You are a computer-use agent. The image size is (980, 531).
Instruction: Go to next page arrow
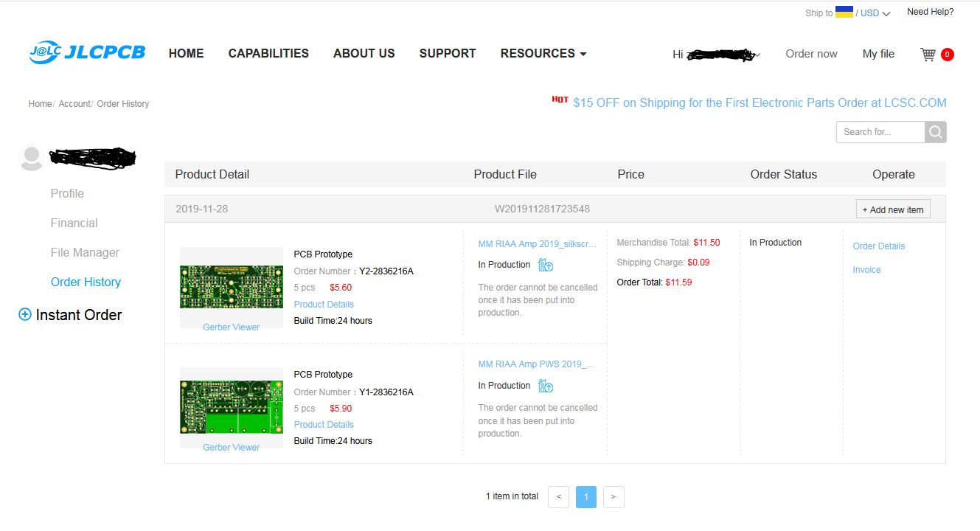pyautogui.click(x=614, y=497)
